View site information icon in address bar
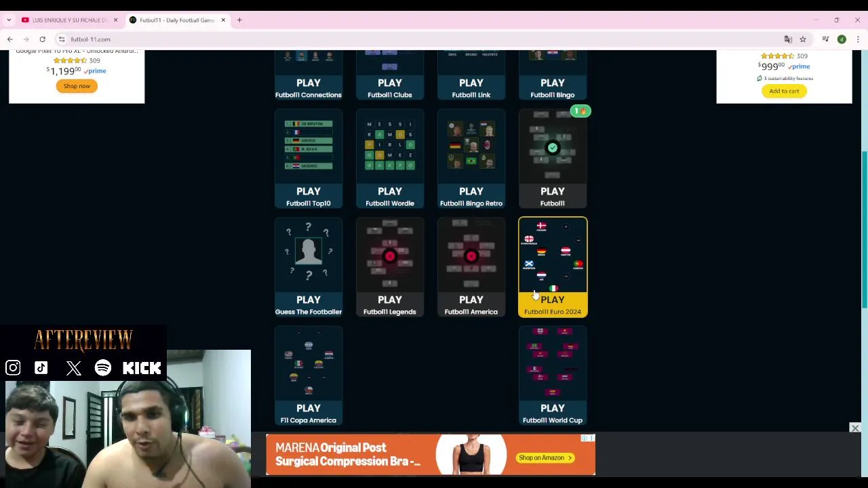The height and width of the screenshot is (488, 868). coord(62,39)
